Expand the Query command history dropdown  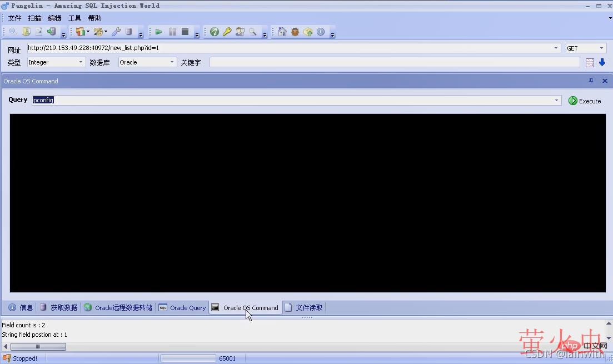[557, 100]
